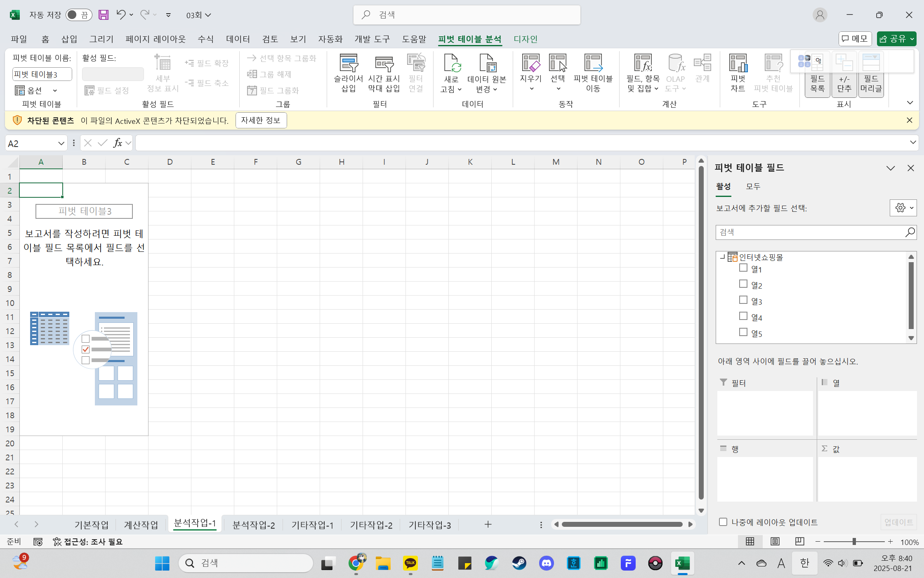Click the pivot field search box
Screen dimensions: 924x578
coord(808,232)
